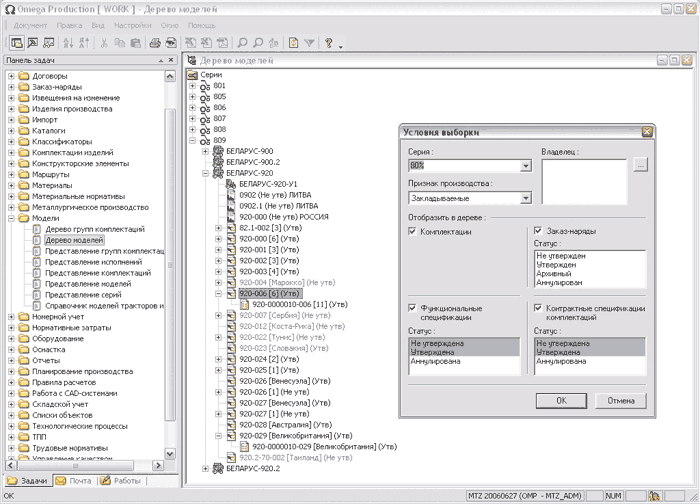Collapse the Модели folder in task panel

pyautogui.click(x=11, y=218)
